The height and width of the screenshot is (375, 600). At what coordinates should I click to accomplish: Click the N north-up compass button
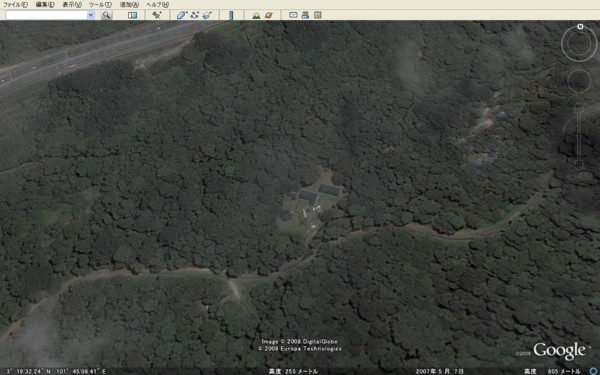pos(580,26)
